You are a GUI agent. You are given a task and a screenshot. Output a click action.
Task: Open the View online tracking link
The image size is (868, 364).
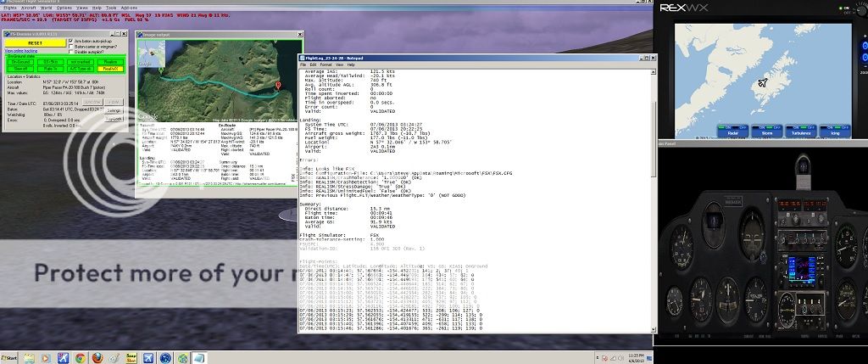(x=21, y=51)
